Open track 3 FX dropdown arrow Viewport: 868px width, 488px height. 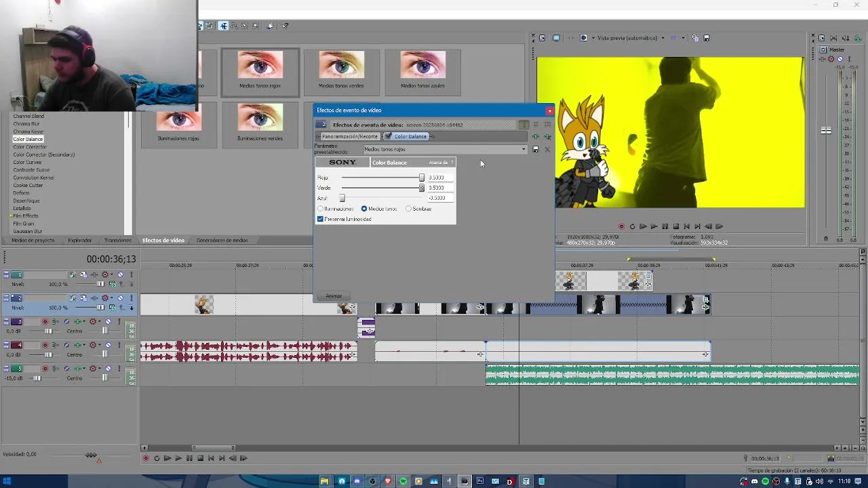(84, 321)
